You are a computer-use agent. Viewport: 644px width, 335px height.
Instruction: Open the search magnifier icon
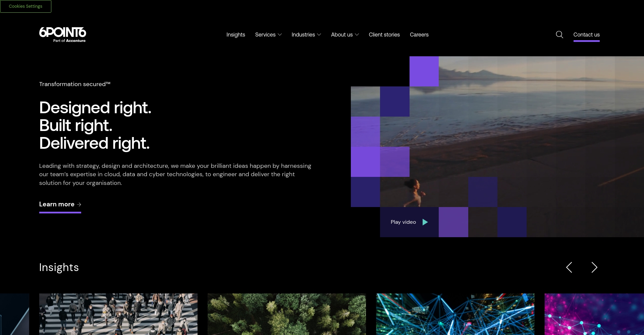tap(559, 35)
